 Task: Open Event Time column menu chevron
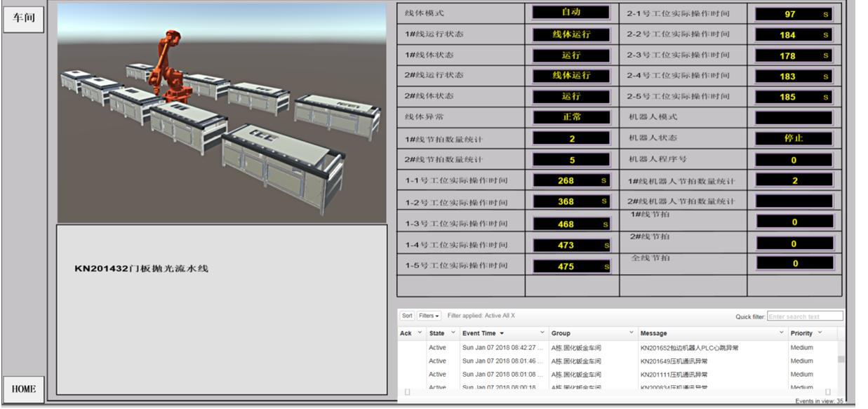[542, 333]
